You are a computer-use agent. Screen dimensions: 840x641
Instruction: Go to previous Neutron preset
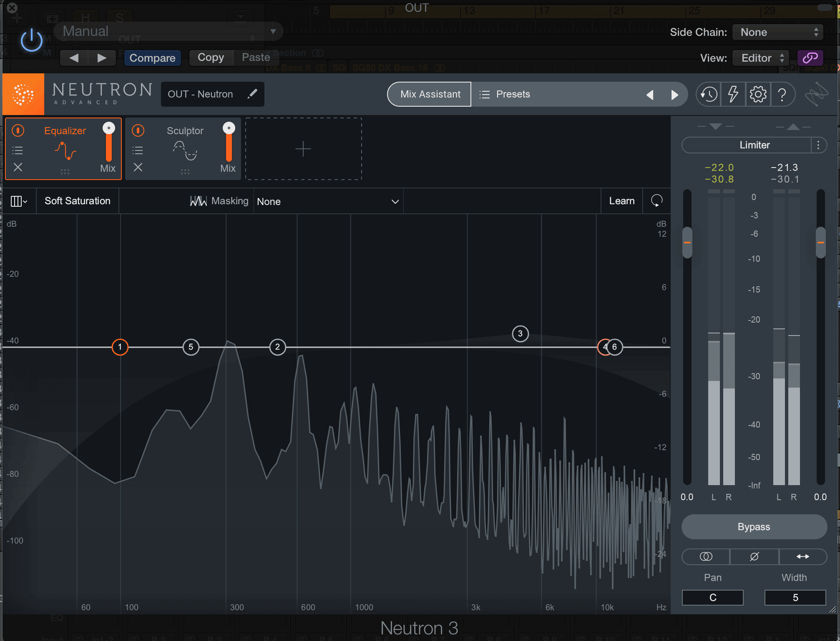click(650, 95)
